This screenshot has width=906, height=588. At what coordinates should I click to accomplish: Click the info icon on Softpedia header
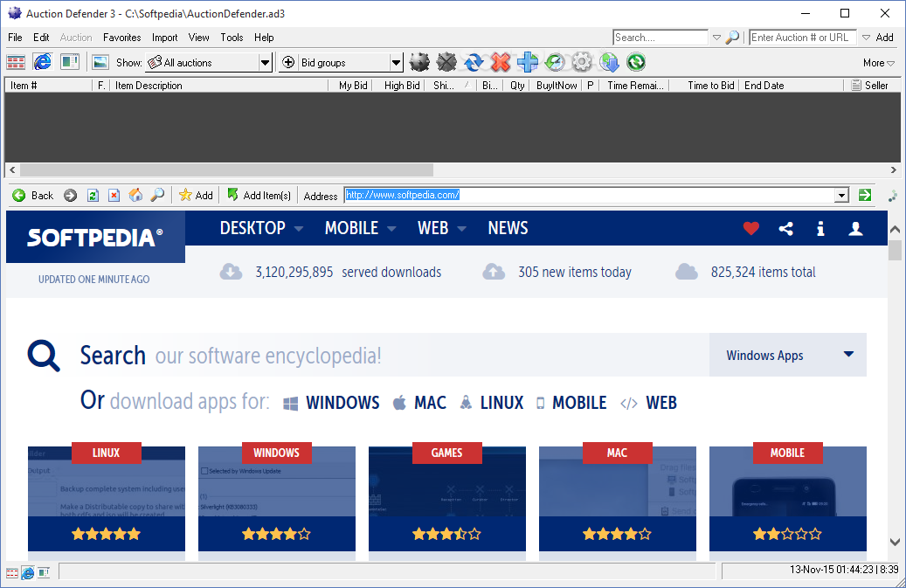click(820, 229)
